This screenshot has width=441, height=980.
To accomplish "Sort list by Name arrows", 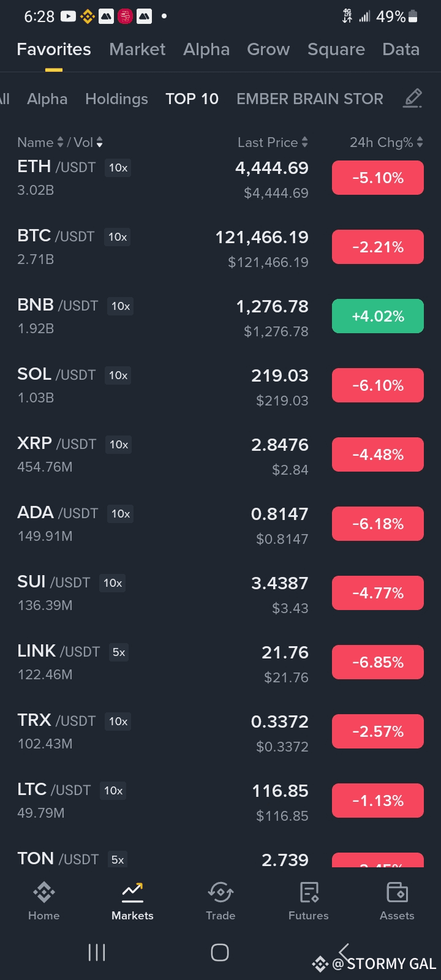I will [x=60, y=143].
